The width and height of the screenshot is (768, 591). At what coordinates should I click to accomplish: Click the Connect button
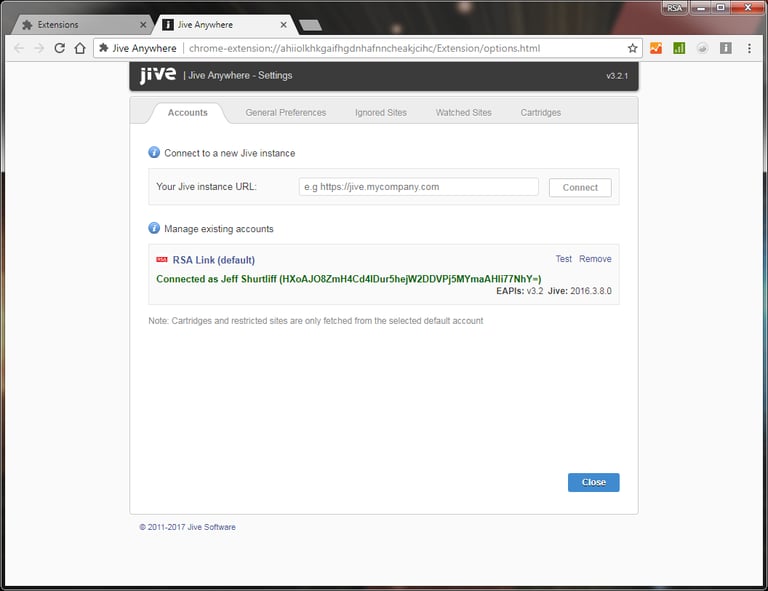tap(580, 188)
